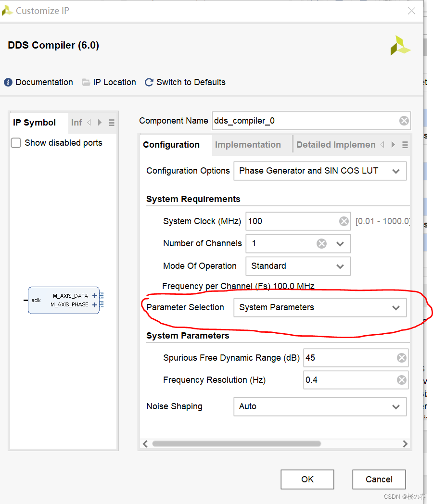Click Switch to Defaults
The image size is (433, 504).
click(x=191, y=82)
